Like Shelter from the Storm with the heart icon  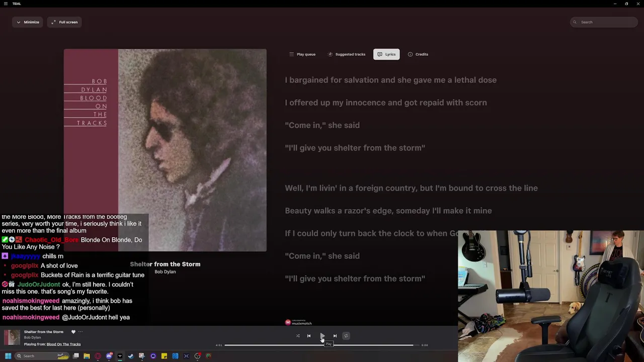click(73, 332)
